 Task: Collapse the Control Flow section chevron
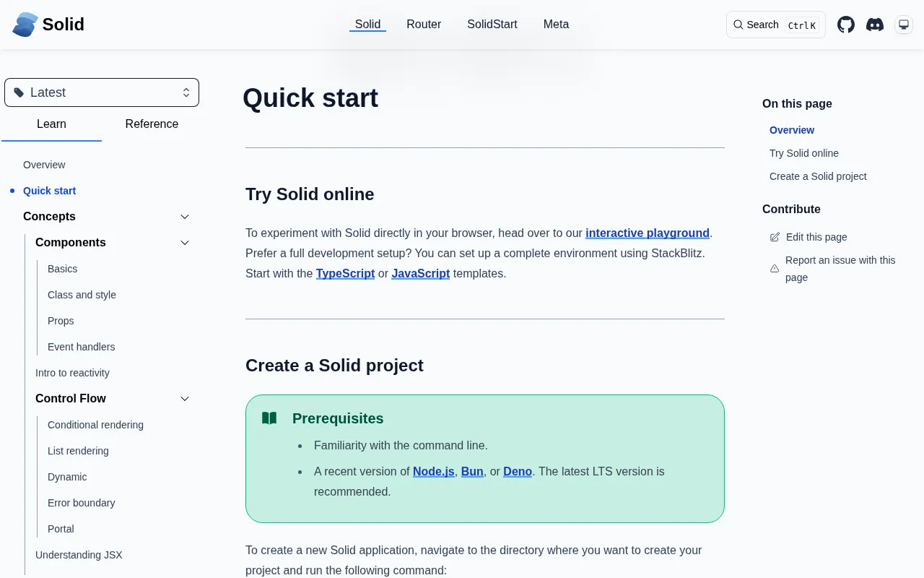185,399
